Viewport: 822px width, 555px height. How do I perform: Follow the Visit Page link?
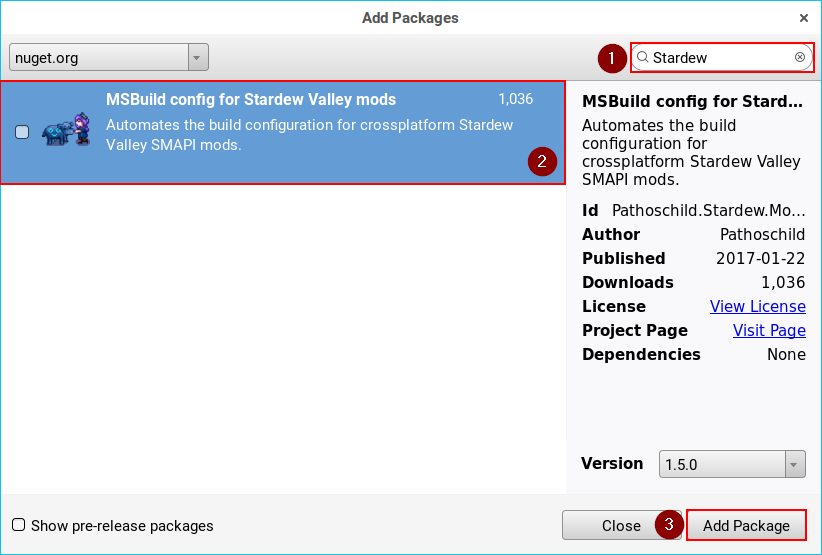[x=769, y=330]
